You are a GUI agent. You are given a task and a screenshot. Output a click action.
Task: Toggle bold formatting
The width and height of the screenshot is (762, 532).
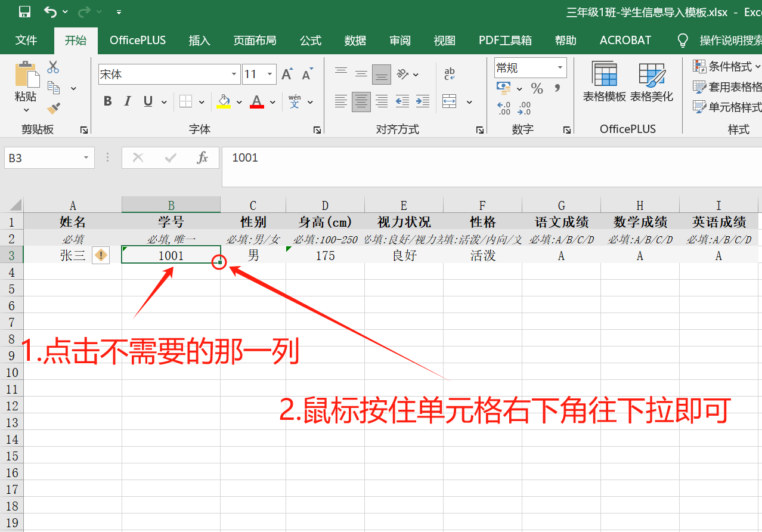(107, 101)
